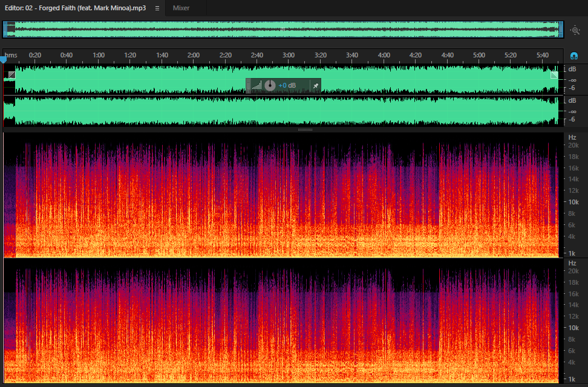Click 4:00 on the time ruler
Screen dimensions: 588x387
(384, 55)
